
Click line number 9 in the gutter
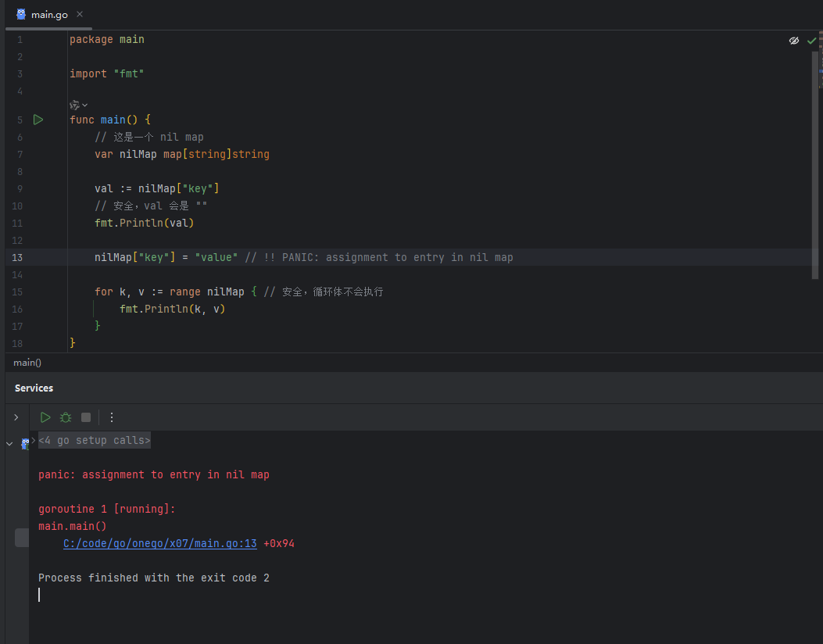20,188
